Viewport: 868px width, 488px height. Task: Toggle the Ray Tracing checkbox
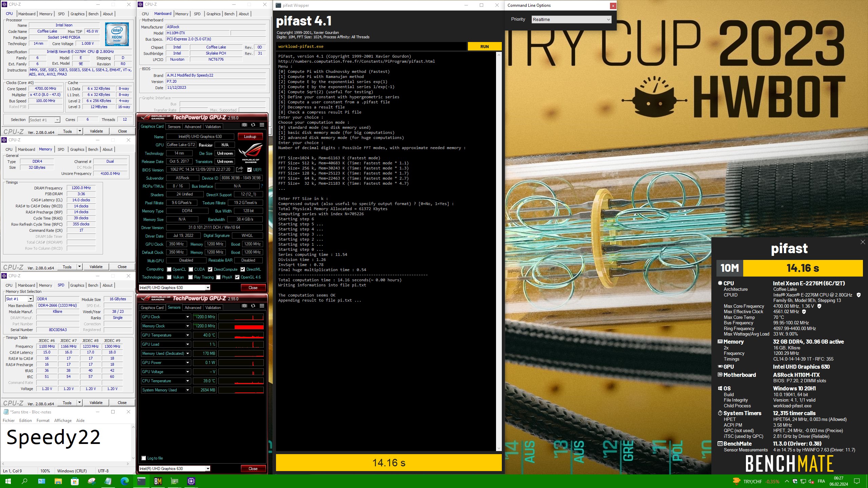191,277
